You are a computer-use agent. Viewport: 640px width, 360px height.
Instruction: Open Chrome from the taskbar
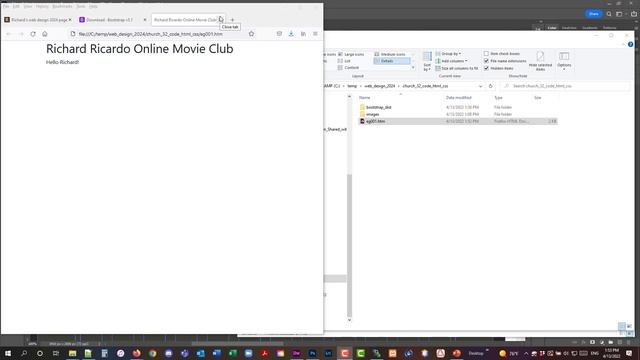[153, 353]
